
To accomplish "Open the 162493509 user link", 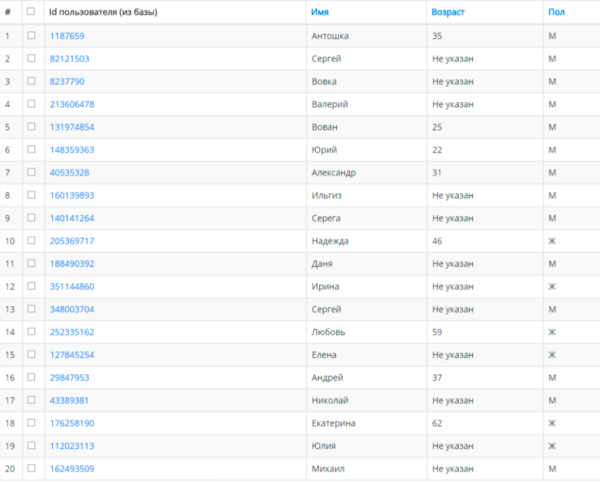I will (72, 469).
